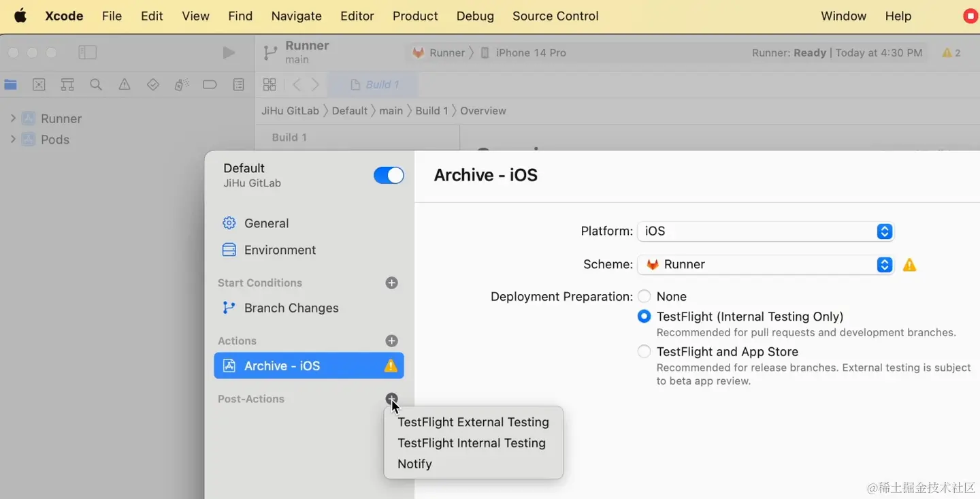Click Overview in the breadcrumb bar
980x499 pixels.
coord(483,110)
